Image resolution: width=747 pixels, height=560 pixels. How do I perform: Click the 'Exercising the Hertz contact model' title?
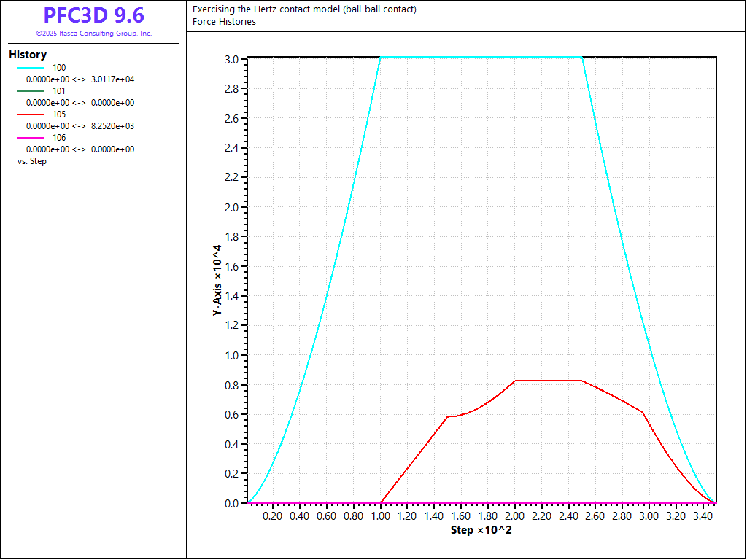click(304, 9)
